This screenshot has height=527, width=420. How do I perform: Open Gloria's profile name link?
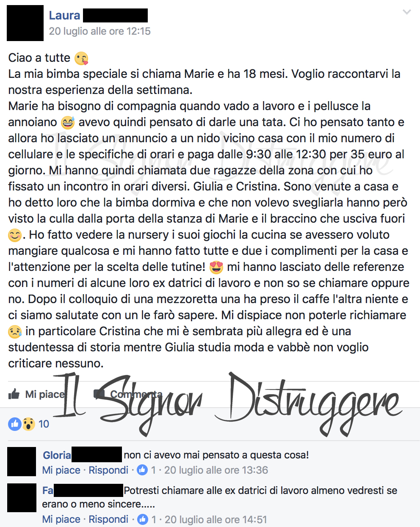point(57,455)
